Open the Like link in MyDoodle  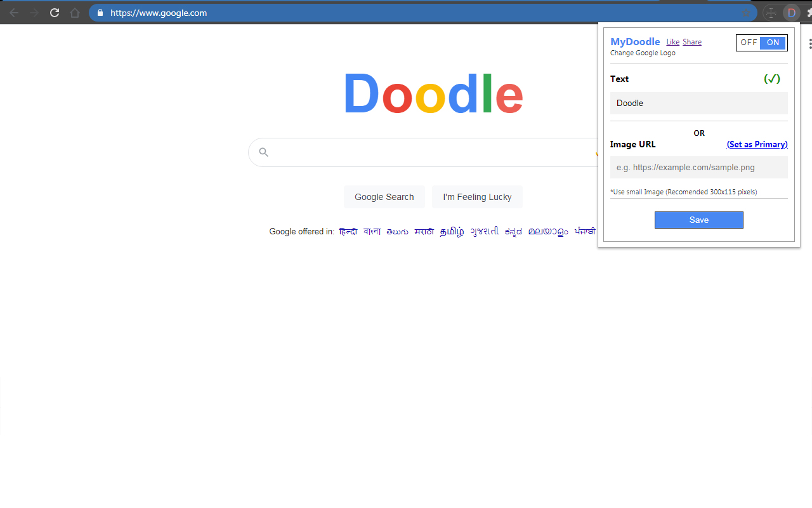tap(673, 41)
